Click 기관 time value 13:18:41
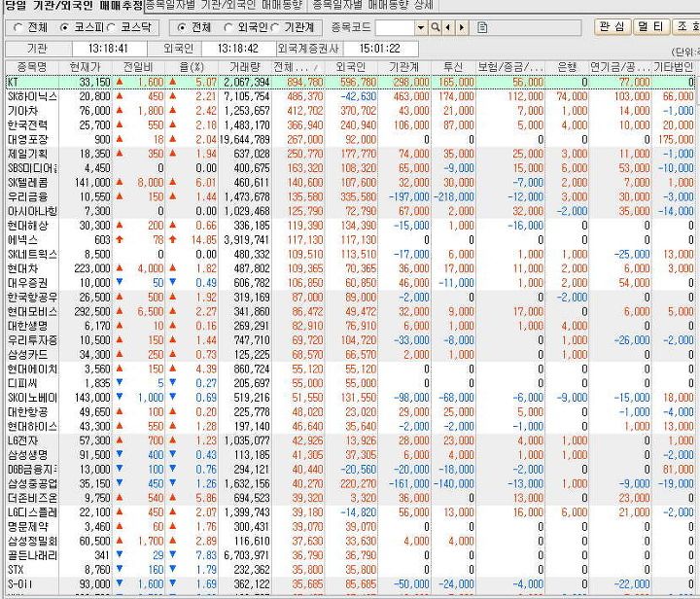The width and height of the screenshot is (700, 599). (x=108, y=49)
